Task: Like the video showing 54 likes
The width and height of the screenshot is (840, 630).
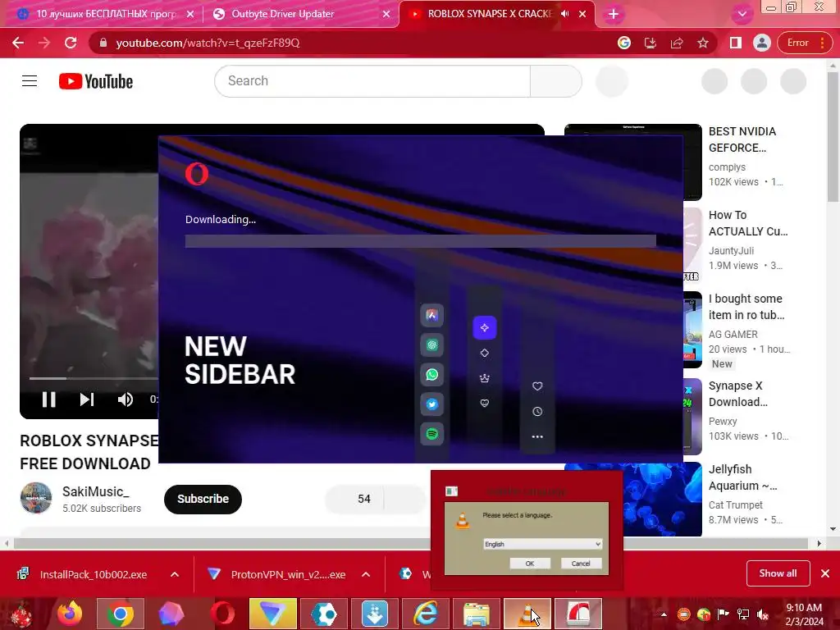Action: pyautogui.click(x=354, y=499)
